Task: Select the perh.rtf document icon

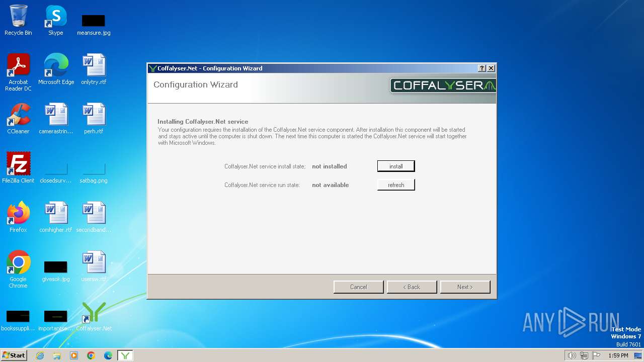Action: click(94, 119)
